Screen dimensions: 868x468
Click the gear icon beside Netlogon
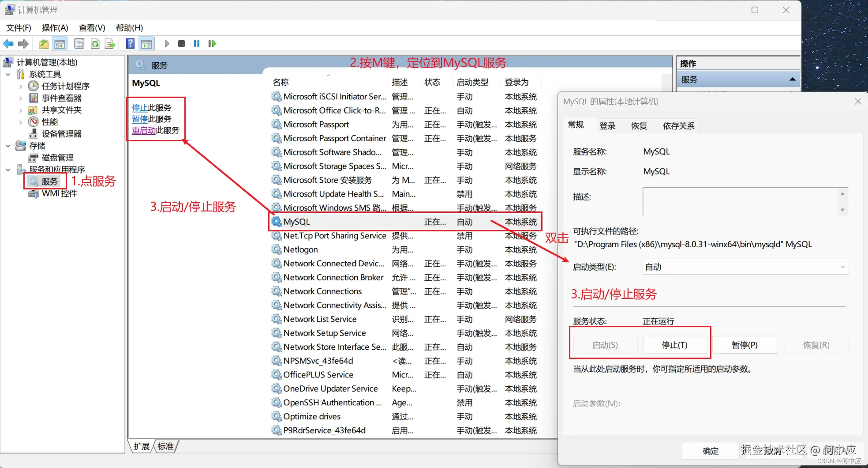277,249
